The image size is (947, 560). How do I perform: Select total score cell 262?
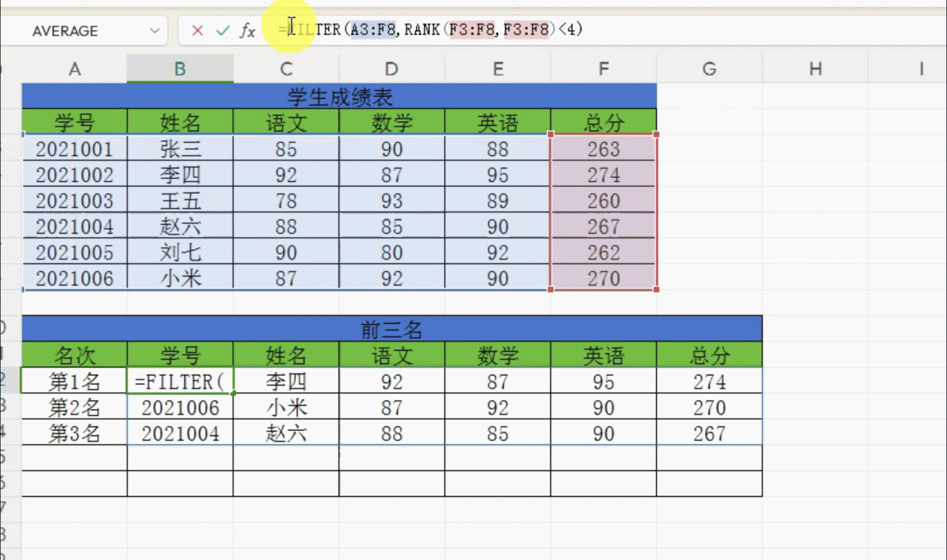(x=604, y=252)
